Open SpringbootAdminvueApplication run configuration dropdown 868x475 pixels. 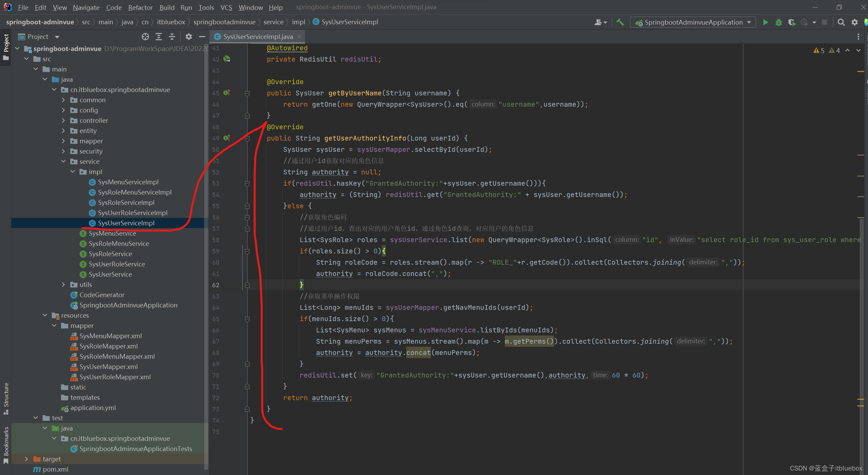pos(693,22)
